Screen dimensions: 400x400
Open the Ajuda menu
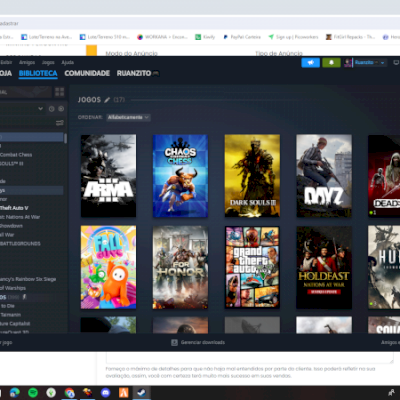[x=68, y=62]
